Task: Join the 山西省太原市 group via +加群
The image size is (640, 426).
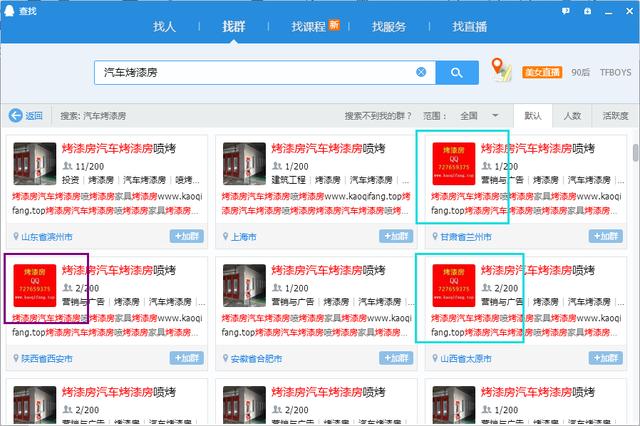Action: pyautogui.click(x=605, y=358)
